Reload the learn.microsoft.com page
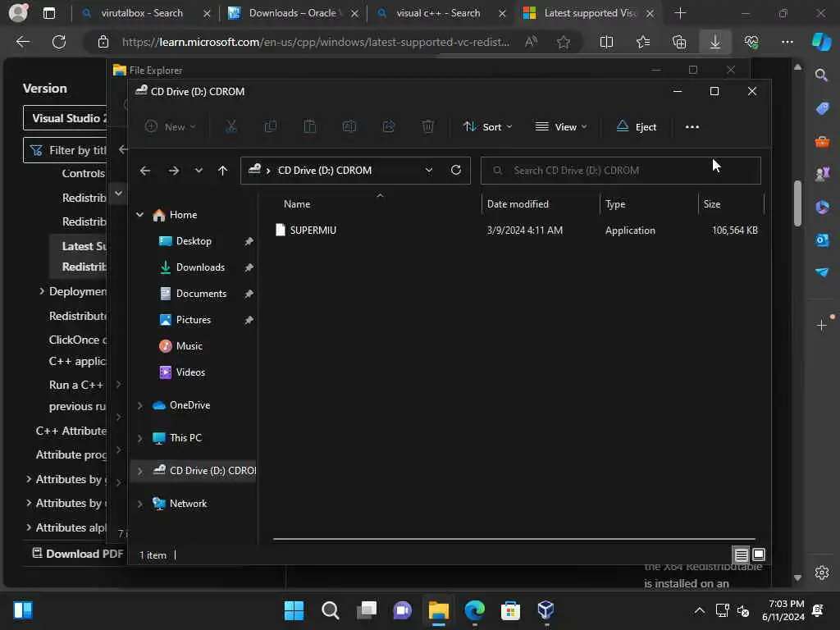 (59, 42)
